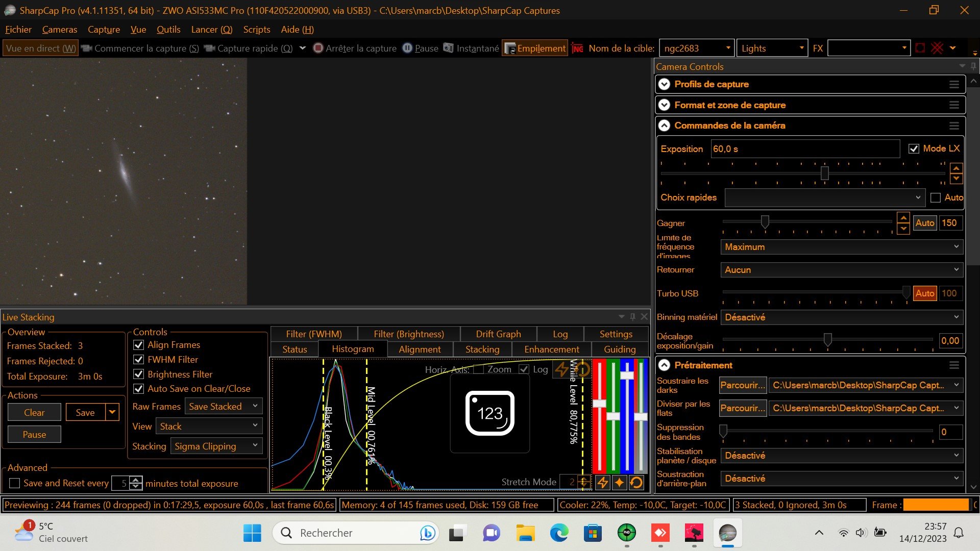Viewport: 980px width, 551px height.
Task: Open the hamburger menu of Profils de capture
Action: (954, 85)
